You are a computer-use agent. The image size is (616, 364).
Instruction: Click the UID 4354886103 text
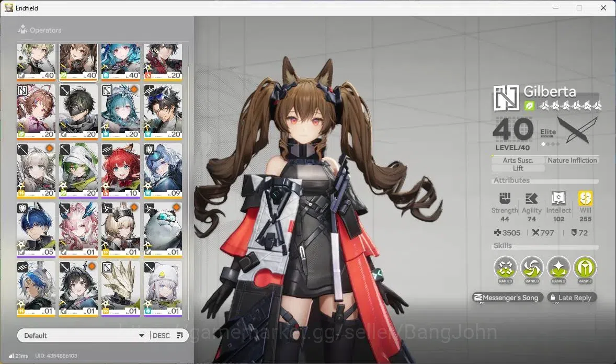pyautogui.click(x=56, y=356)
